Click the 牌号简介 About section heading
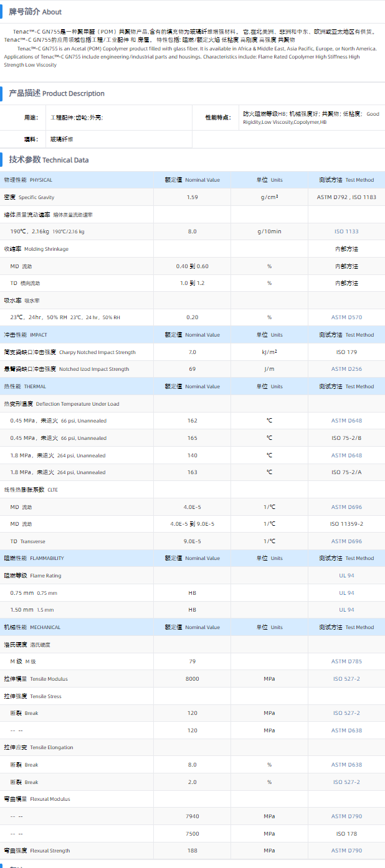This screenshot has height=868, width=385. click(x=35, y=12)
